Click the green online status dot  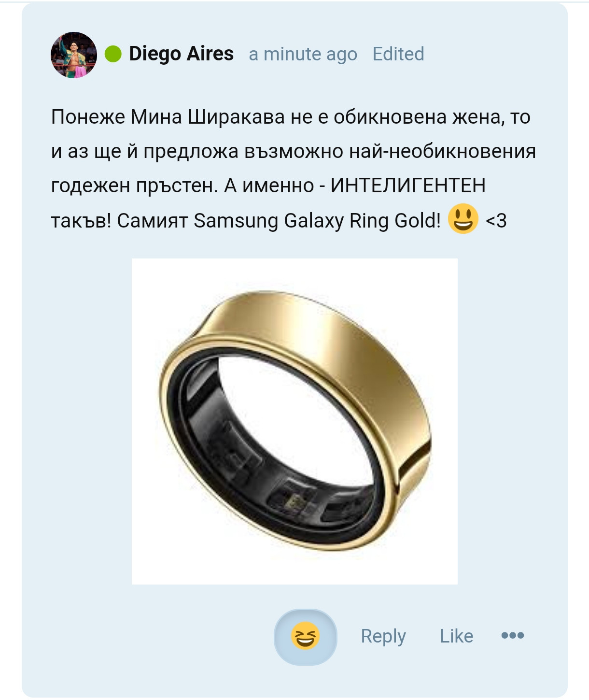(x=113, y=54)
